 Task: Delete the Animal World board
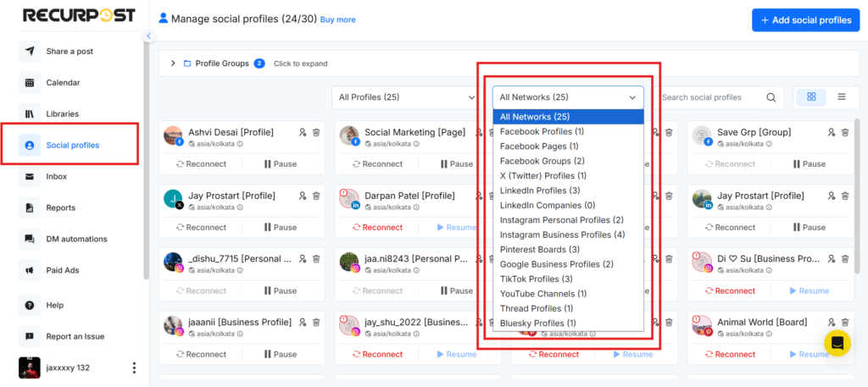pyautogui.click(x=845, y=323)
